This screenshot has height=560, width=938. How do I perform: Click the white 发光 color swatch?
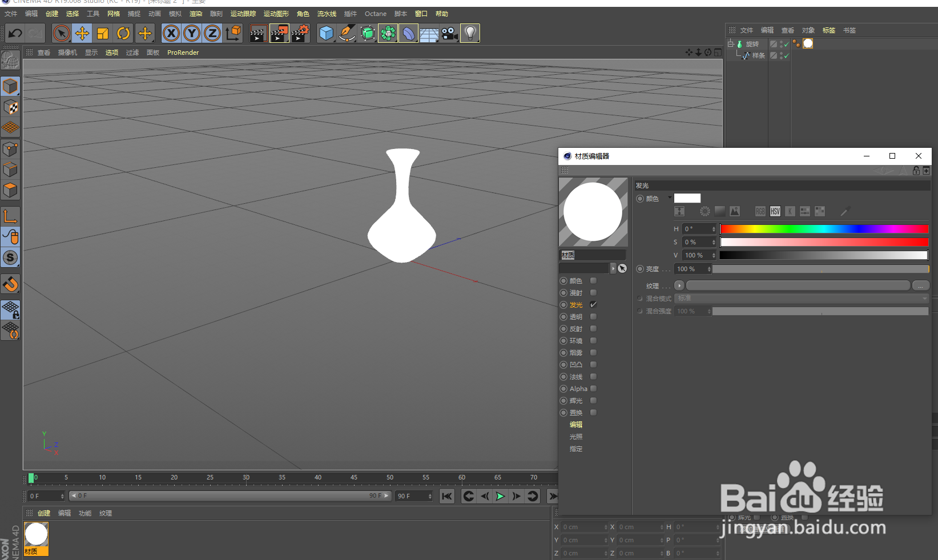pyautogui.click(x=687, y=198)
